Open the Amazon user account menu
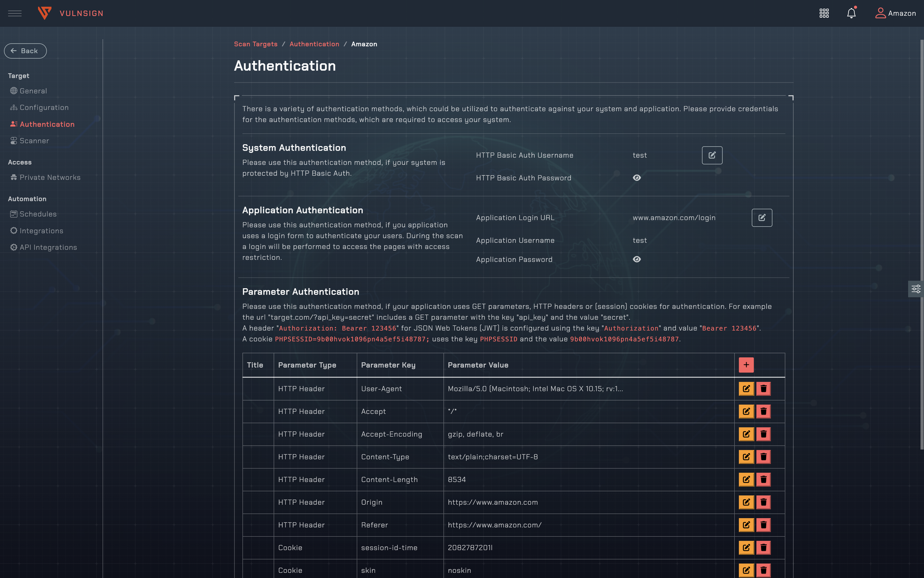Viewport: 924px width, 578px height. (x=896, y=13)
